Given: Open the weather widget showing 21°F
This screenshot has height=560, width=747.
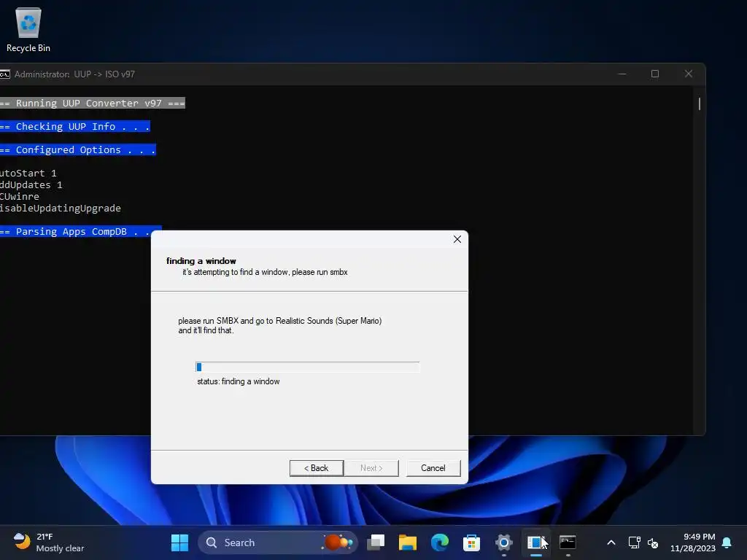Looking at the screenshot, I should (49, 542).
